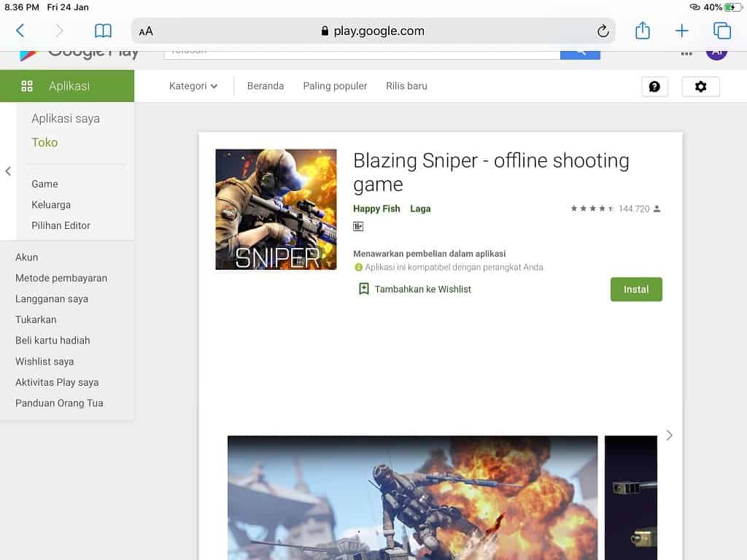Show all open tabs icon
747x560 pixels.
[x=721, y=31]
